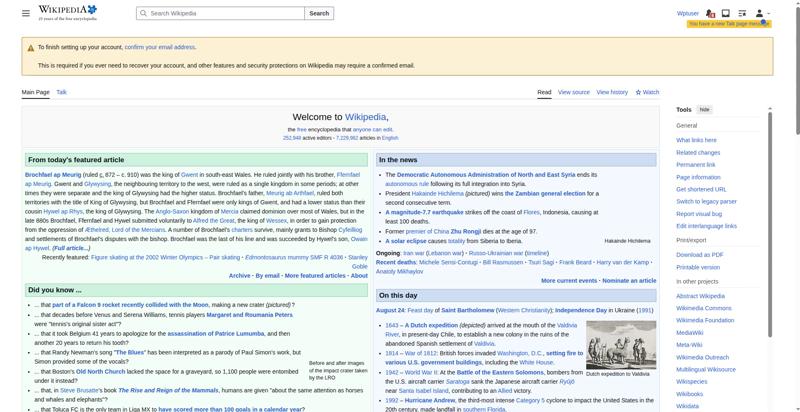Open a magnitude-7.7 earthquake news link

click(x=424, y=212)
